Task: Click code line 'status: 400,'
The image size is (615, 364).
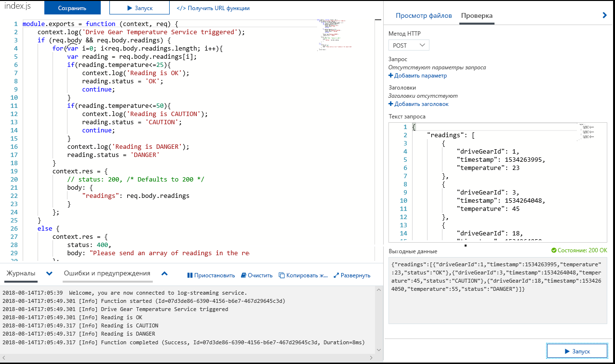Action: [89, 245]
